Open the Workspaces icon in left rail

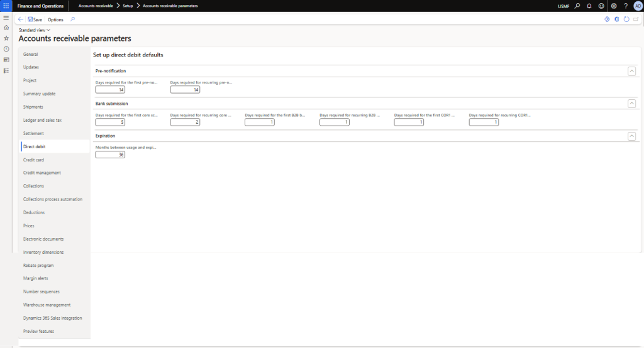(x=6, y=60)
